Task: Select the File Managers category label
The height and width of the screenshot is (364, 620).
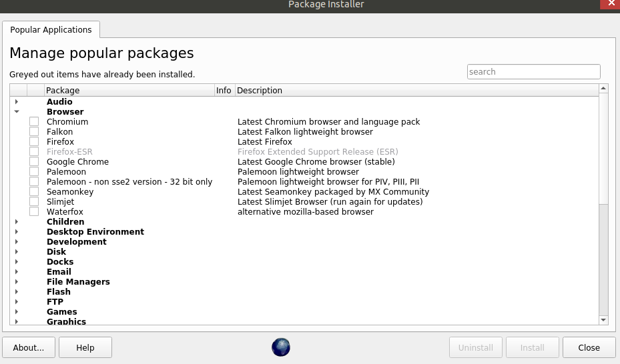Action: [x=78, y=281]
